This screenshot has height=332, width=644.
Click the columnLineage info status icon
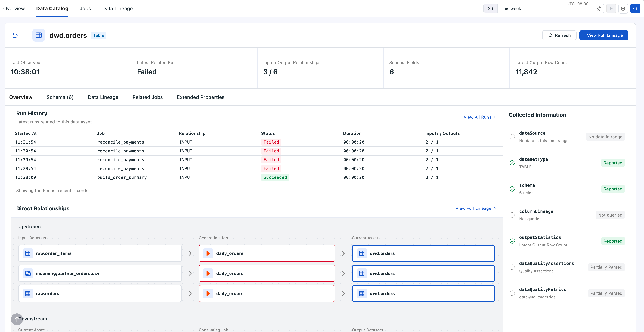pos(512,215)
